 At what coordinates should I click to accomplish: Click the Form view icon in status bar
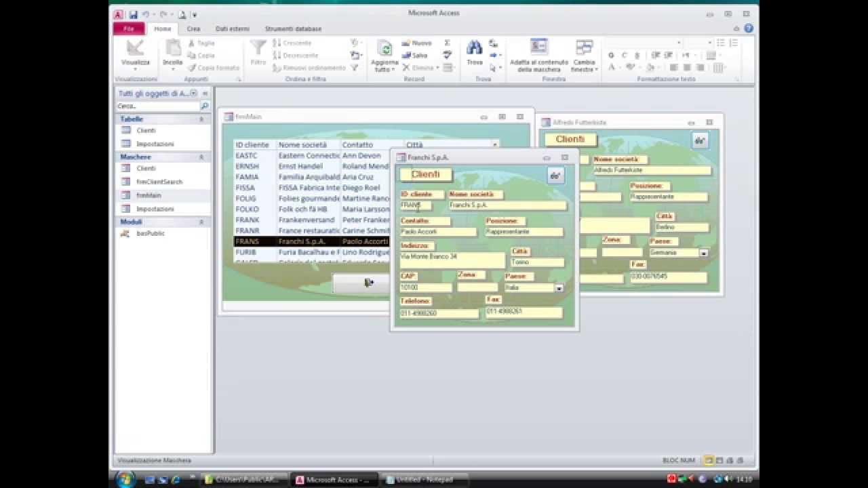pos(709,460)
